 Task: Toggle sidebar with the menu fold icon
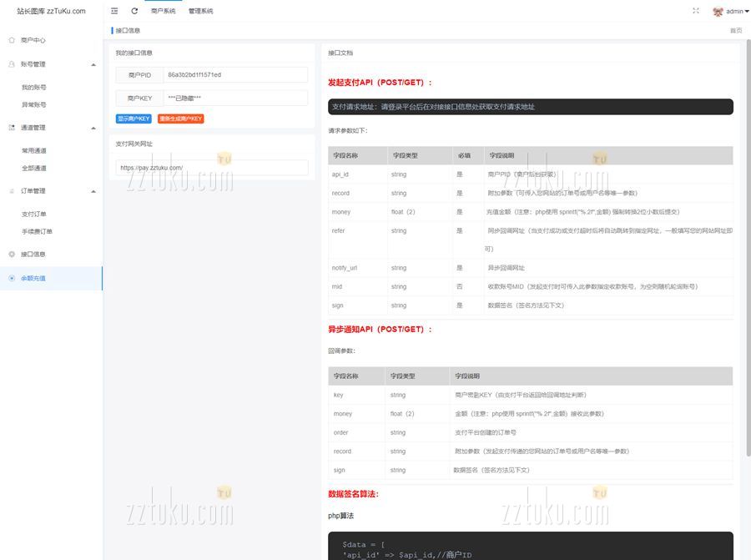coord(114,11)
